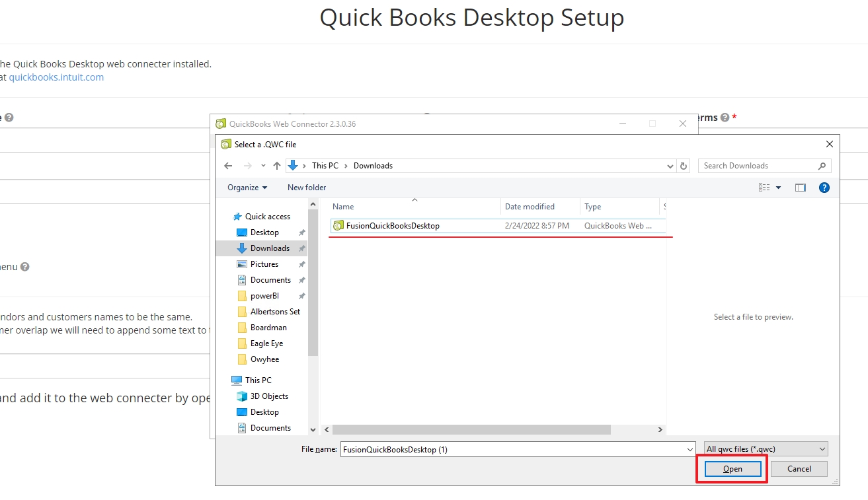Image resolution: width=868 pixels, height=500 pixels.
Task: Open the File name combo box dropdown
Action: [x=688, y=448]
